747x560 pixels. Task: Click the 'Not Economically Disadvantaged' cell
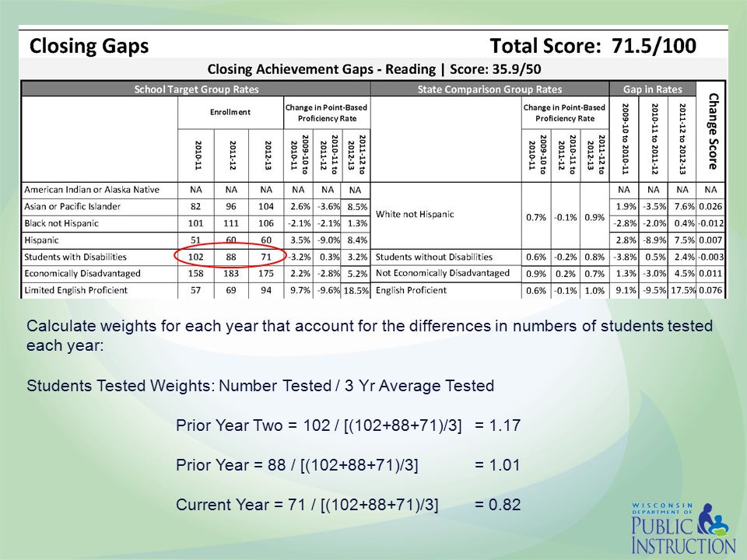coord(443,273)
